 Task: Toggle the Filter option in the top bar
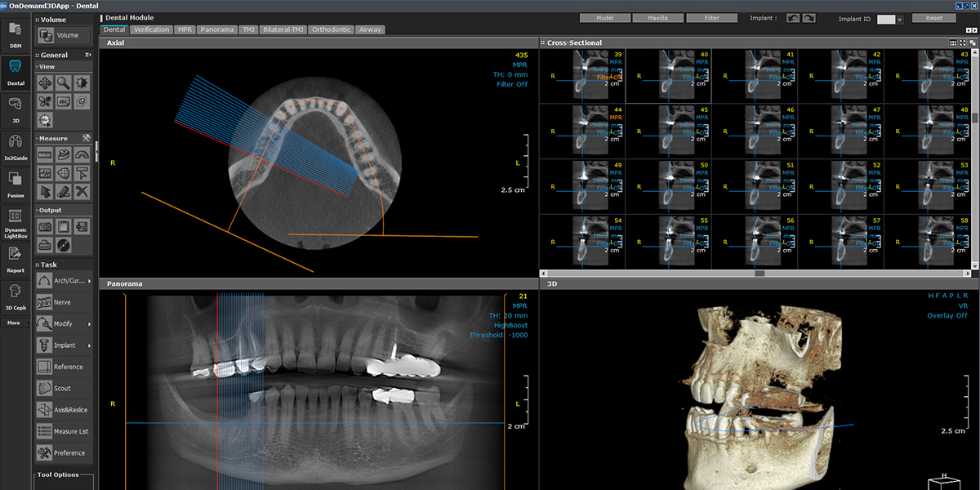tap(710, 18)
